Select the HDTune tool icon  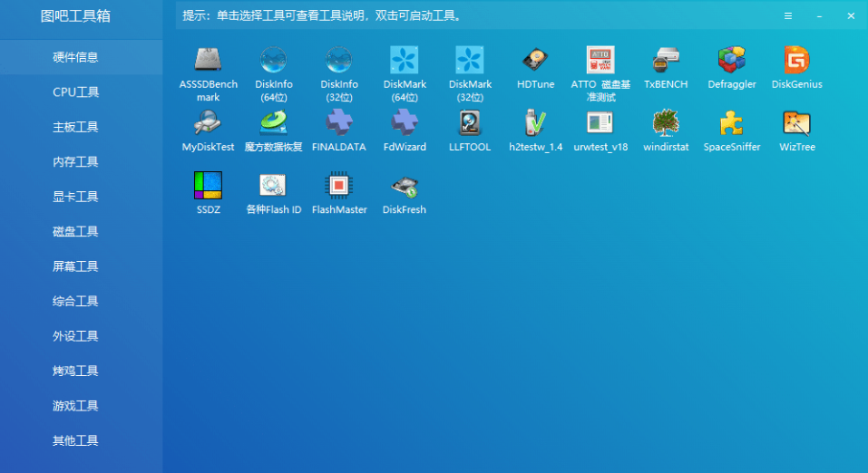tap(535, 60)
